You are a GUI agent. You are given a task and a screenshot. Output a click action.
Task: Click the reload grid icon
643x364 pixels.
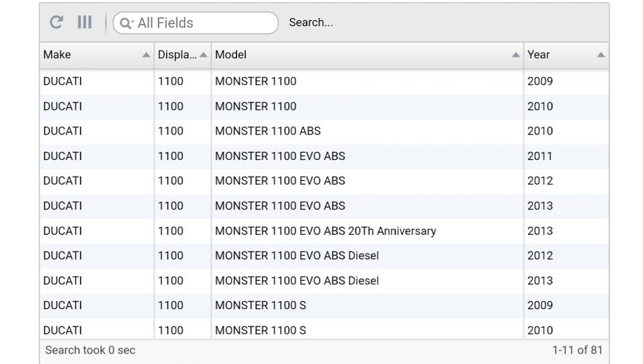[x=57, y=22]
